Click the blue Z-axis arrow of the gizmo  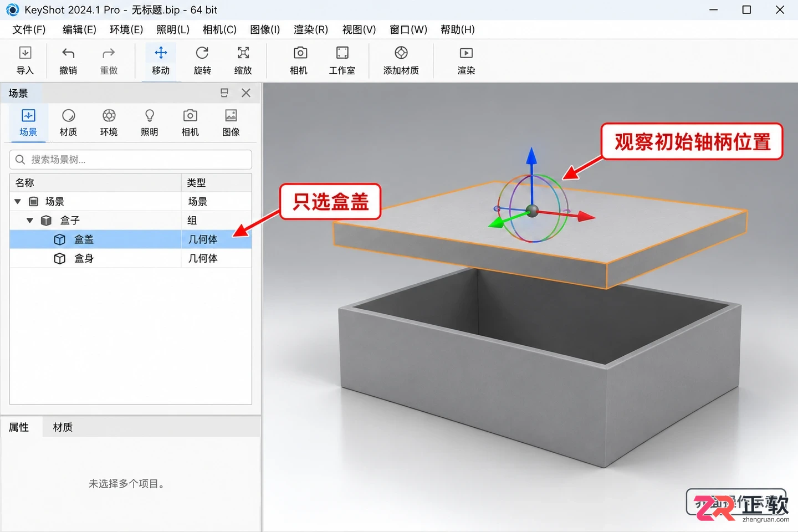point(531,156)
